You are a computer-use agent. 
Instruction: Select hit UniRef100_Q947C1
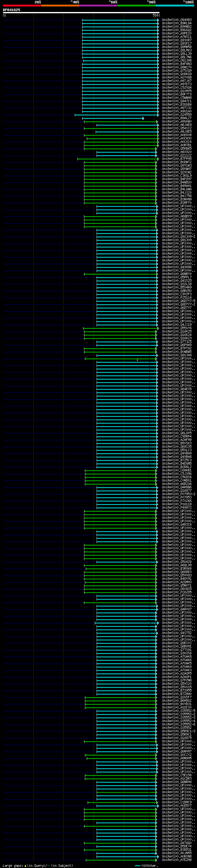(177, 101)
